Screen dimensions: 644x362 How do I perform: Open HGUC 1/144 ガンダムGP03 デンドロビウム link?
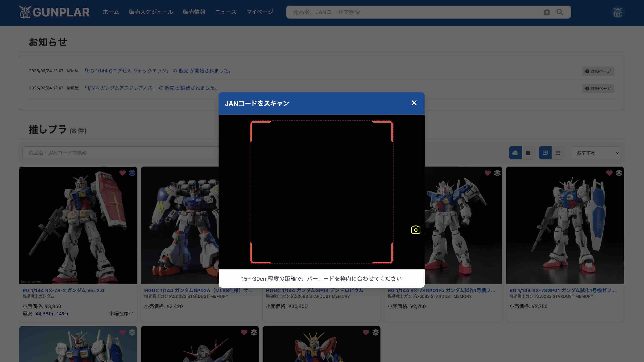click(314, 290)
